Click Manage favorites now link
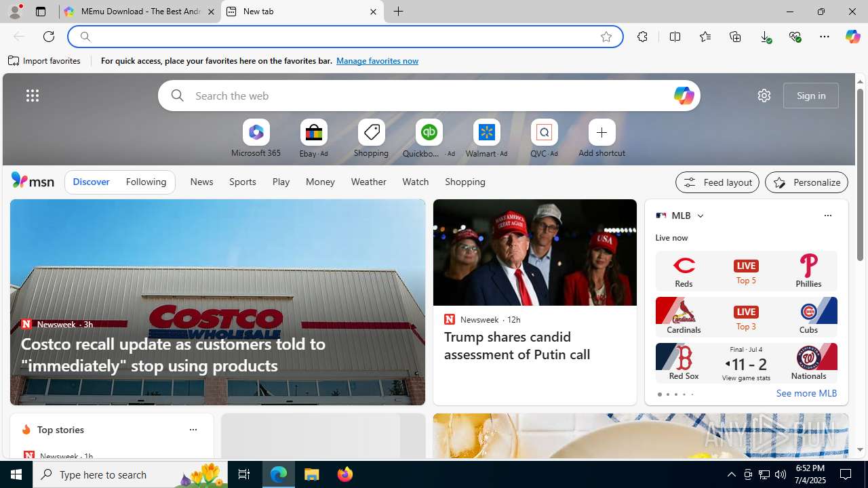Image resolution: width=868 pixels, height=488 pixels. [x=377, y=61]
